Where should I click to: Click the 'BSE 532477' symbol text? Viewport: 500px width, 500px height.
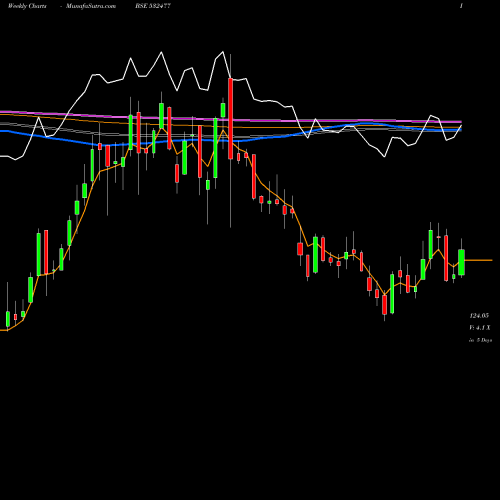coord(153,6)
